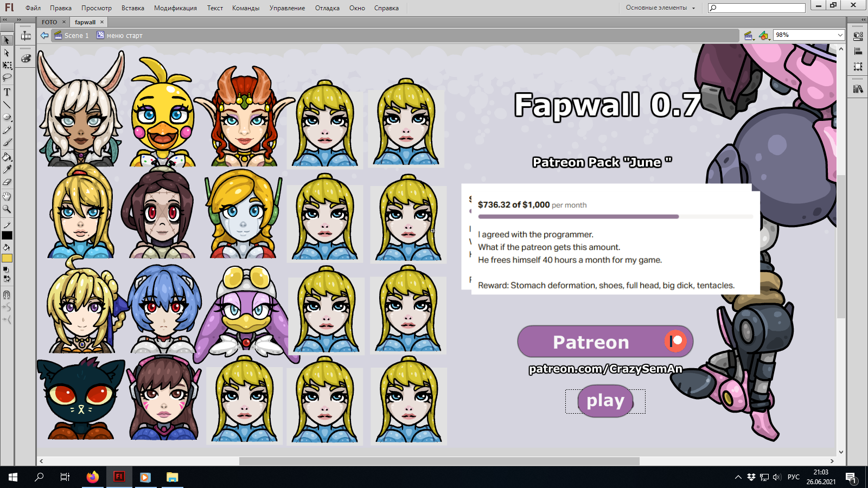Switch to the fapwall document tab

(x=85, y=22)
